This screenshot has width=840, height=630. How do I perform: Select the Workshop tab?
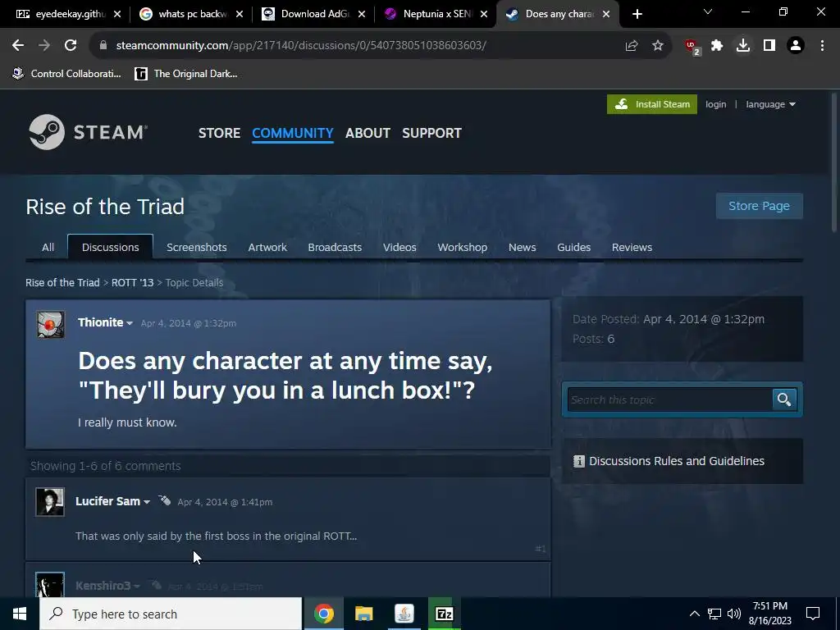(x=463, y=248)
